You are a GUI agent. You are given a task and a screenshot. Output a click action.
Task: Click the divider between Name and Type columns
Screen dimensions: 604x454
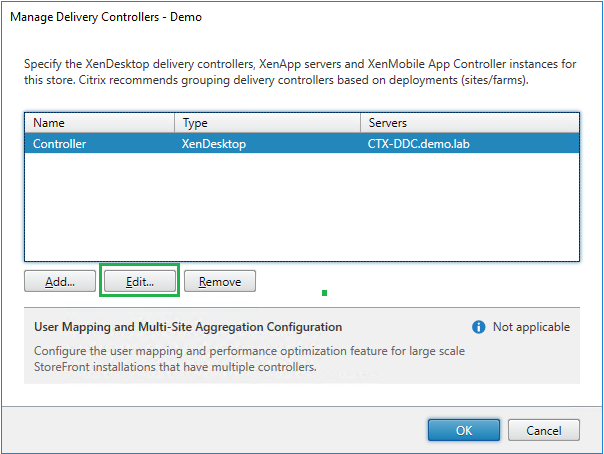175,122
